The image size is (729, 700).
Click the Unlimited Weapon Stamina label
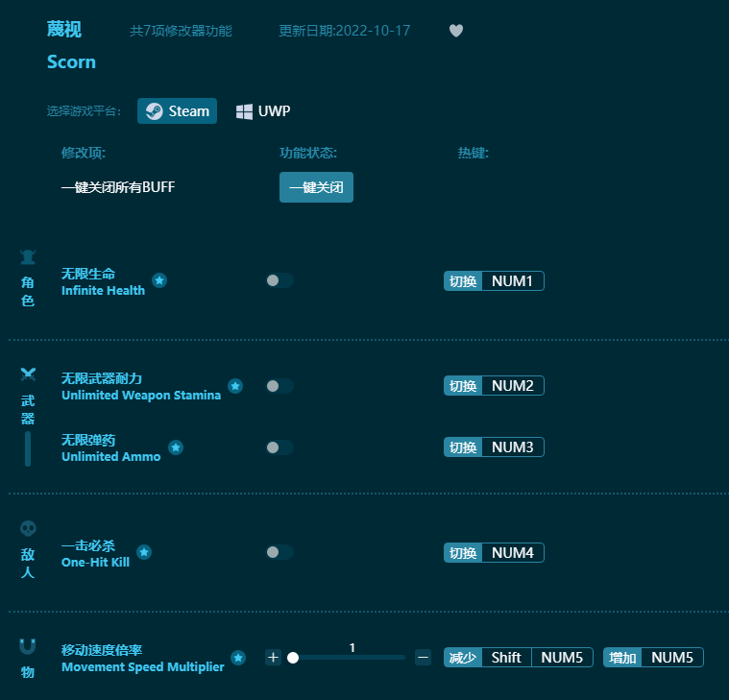pos(141,395)
